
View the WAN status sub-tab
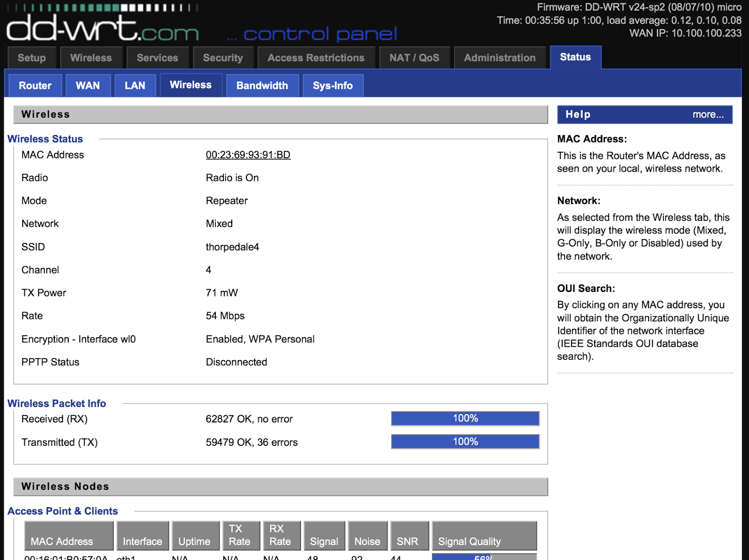(x=88, y=86)
